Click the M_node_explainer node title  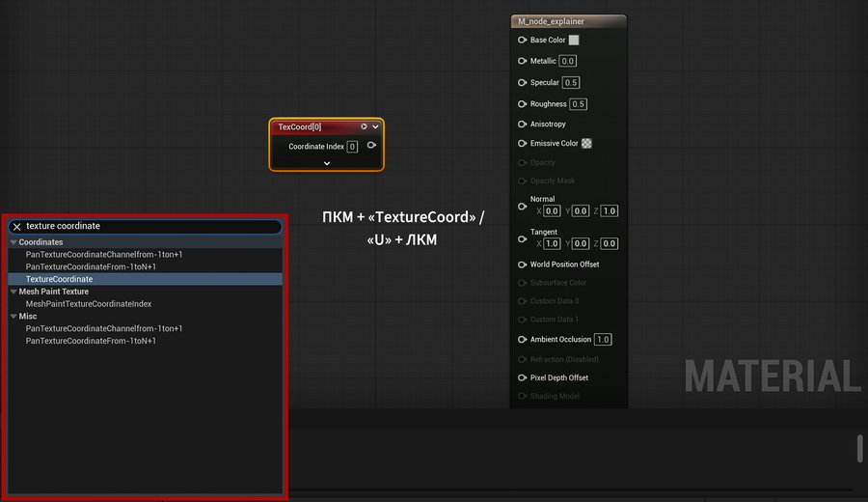(551, 21)
